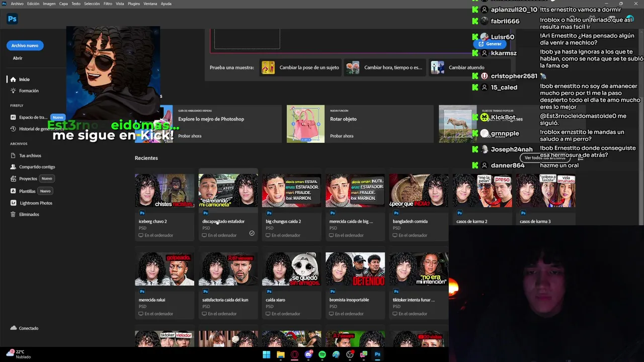Click the Plantillas icon in sidebar
Screen dimensions: 644x362
(13, 191)
